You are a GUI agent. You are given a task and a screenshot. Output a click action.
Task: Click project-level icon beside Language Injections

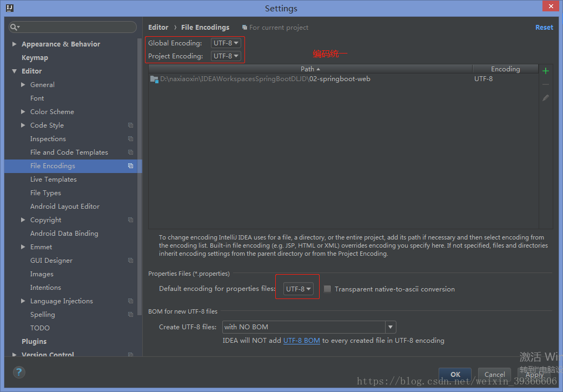coord(131,301)
